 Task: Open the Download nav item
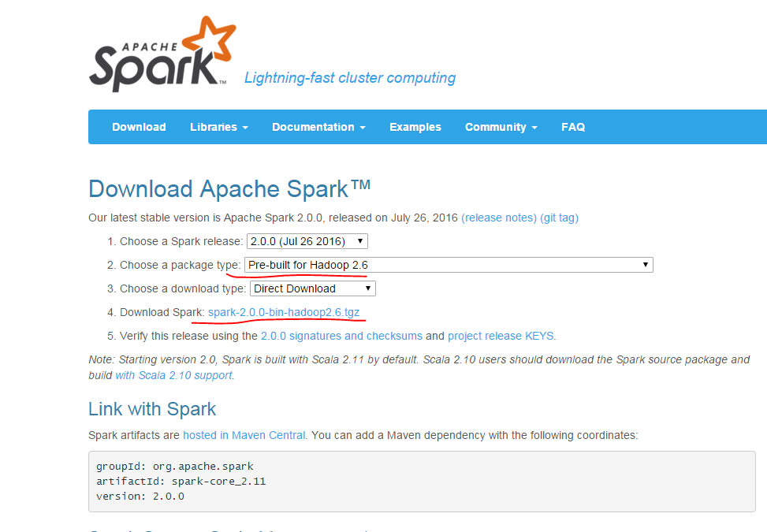[139, 127]
